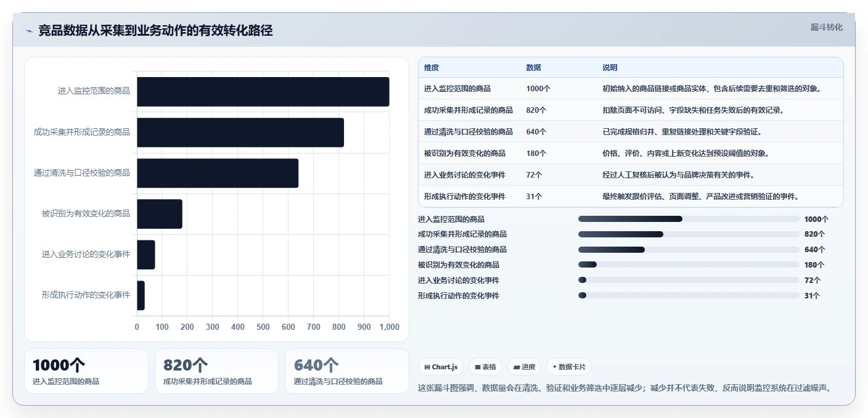Click the chart bar for 通过清洗与口径校验的商品
The width and height of the screenshot is (868, 418).
click(x=218, y=173)
